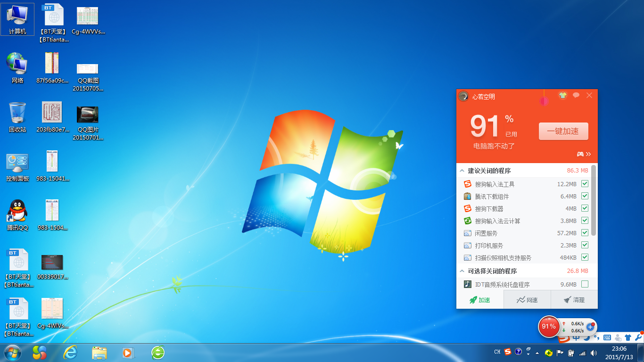644x362 pixels.
Task: Collapse the 建议关闭的程序 section
Action: 462,171
